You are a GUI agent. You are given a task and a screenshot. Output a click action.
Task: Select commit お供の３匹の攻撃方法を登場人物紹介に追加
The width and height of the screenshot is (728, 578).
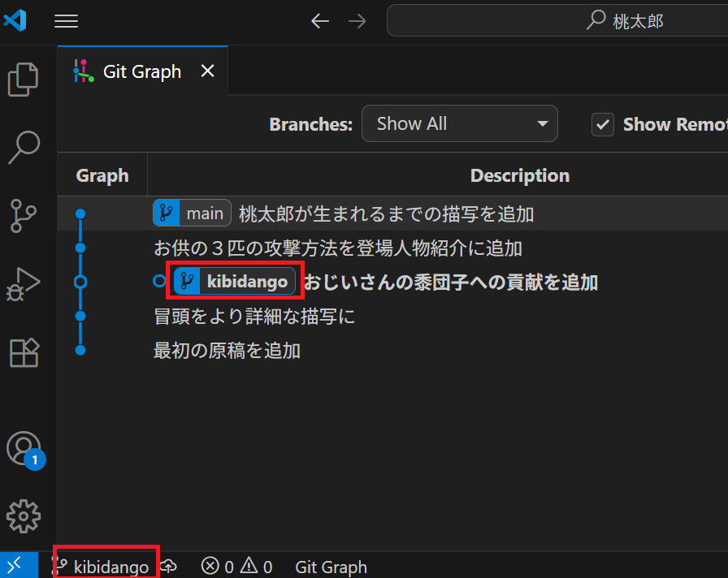pos(337,248)
